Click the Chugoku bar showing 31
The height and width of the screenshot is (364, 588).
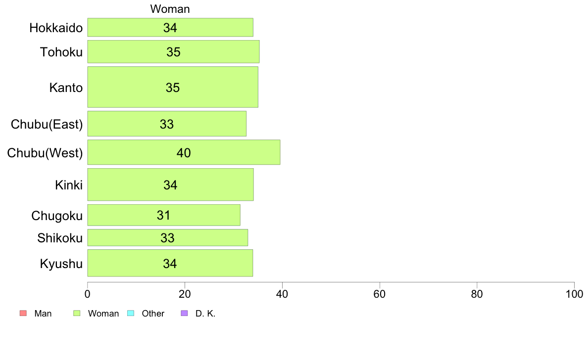click(164, 215)
